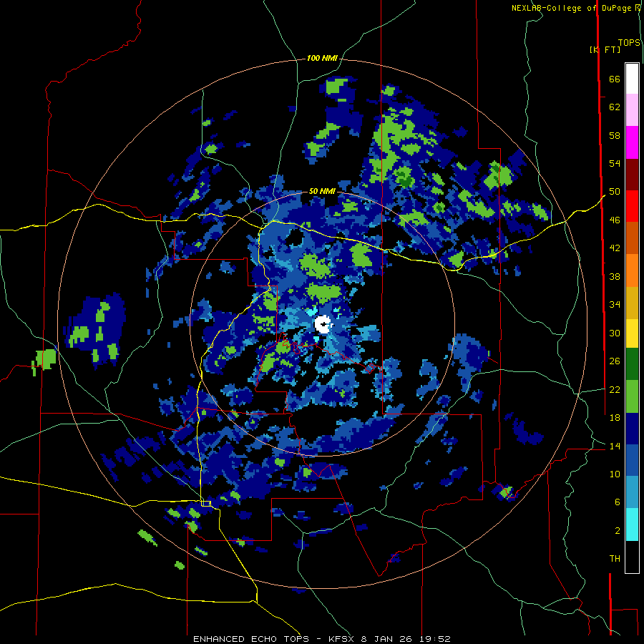Click the 50 NMI range ring label

[x=322, y=191]
